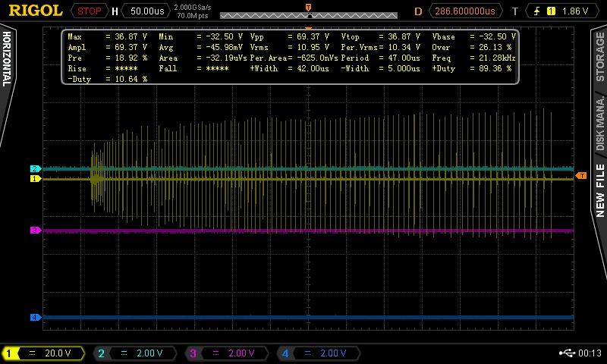Viewport: 607px width, 364px height.
Task: Click the STOP run status indicator
Action: [89, 11]
